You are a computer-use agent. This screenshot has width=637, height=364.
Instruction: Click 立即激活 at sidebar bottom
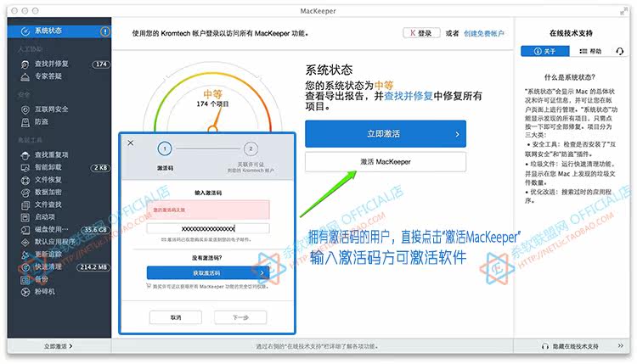pos(59,346)
